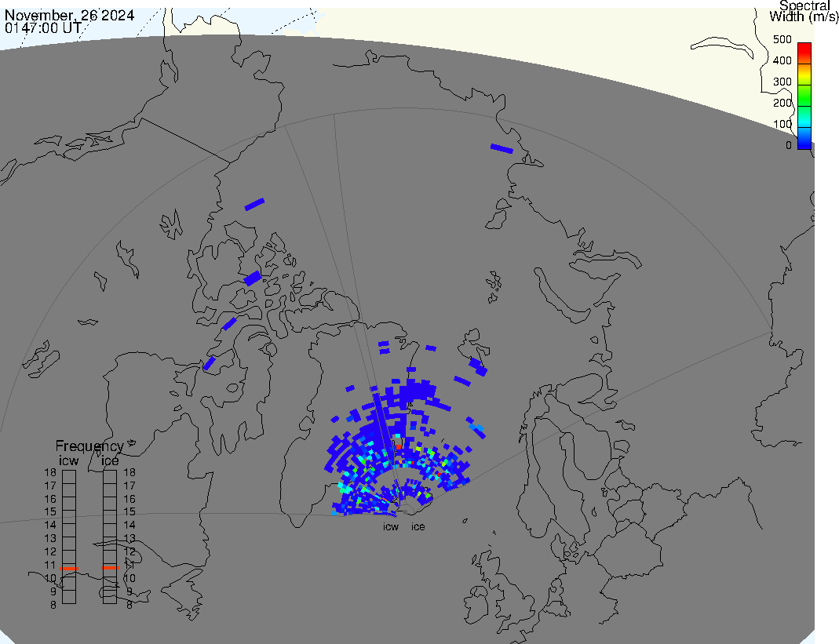Click the red frequency marker on the icw bar

tap(69, 569)
